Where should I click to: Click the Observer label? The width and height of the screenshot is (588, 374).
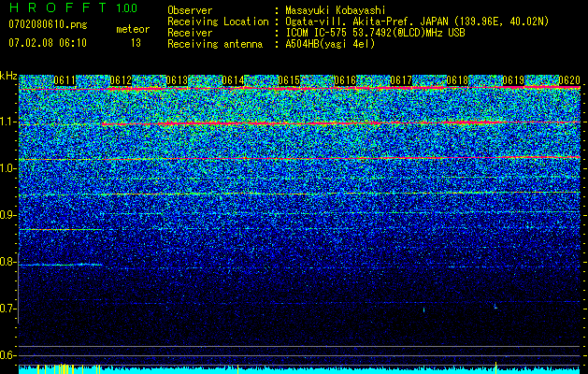click(190, 10)
